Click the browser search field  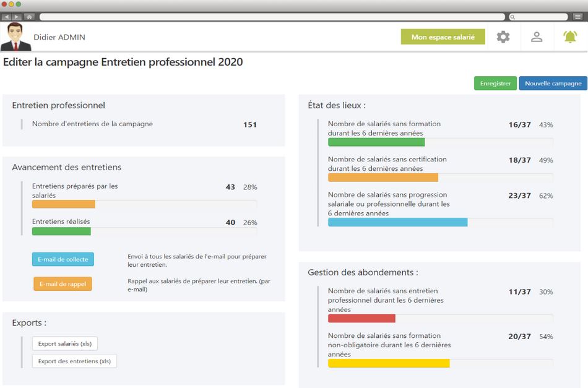click(x=538, y=17)
